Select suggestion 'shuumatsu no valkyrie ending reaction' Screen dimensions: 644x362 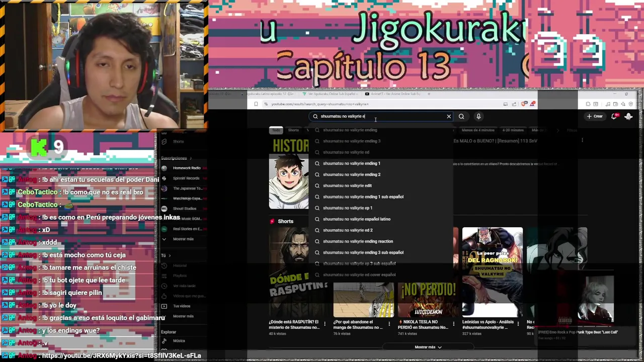(x=381, y=241)
